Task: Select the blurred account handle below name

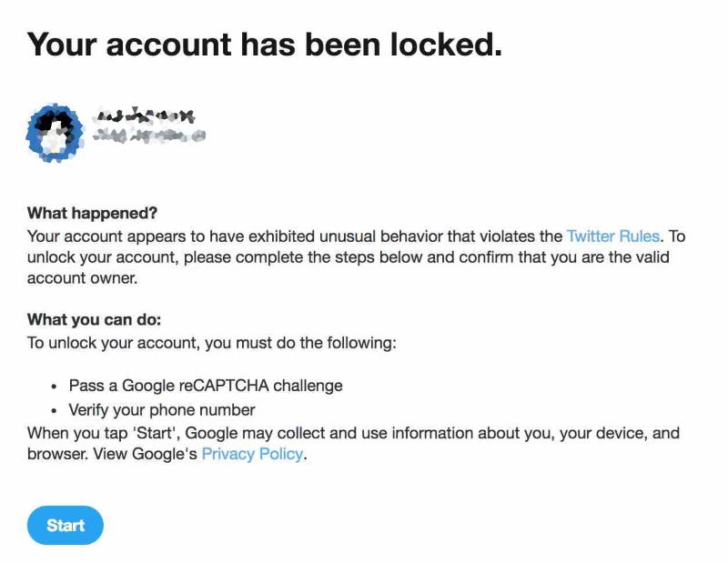Action: (x=149, y=136)
